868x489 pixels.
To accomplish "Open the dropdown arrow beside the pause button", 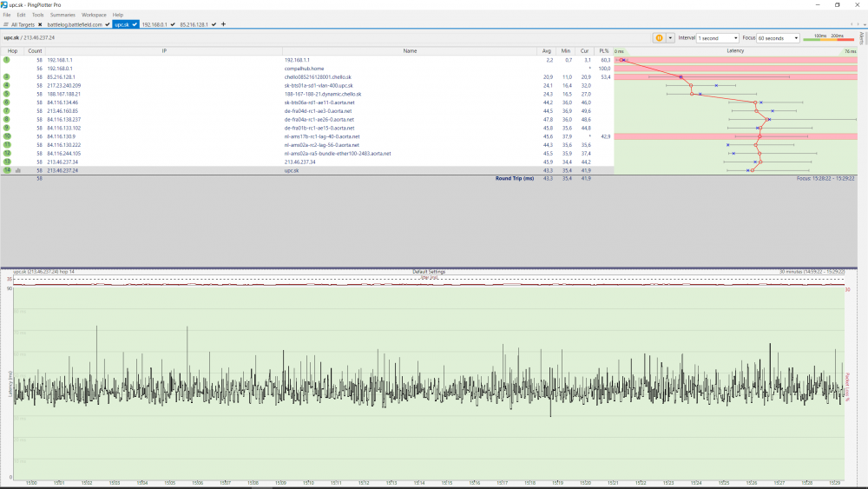I will [670, 38].
